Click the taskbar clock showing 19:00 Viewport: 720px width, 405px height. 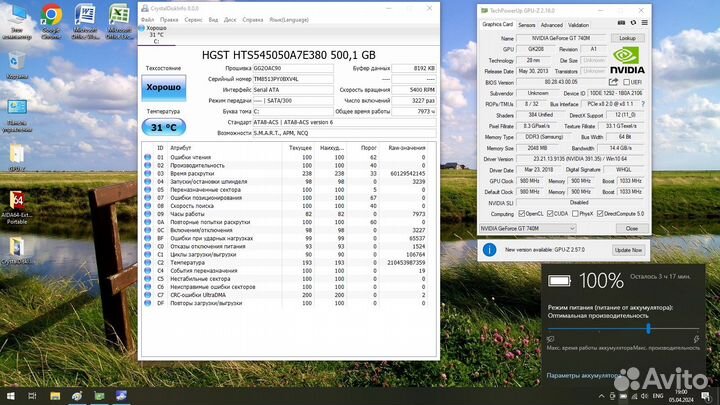pyautogui.click(x=681, y=396)
